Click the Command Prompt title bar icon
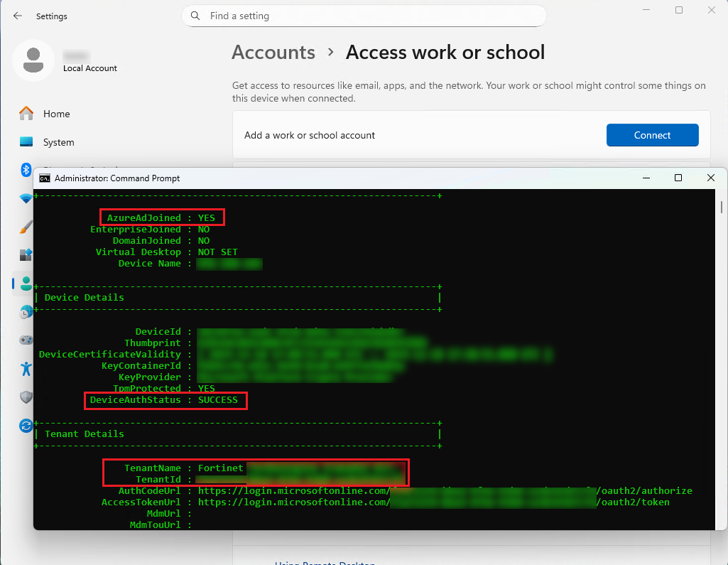This screenshot has width=728, height=565. pyautogui.click(x=45, y=178)
